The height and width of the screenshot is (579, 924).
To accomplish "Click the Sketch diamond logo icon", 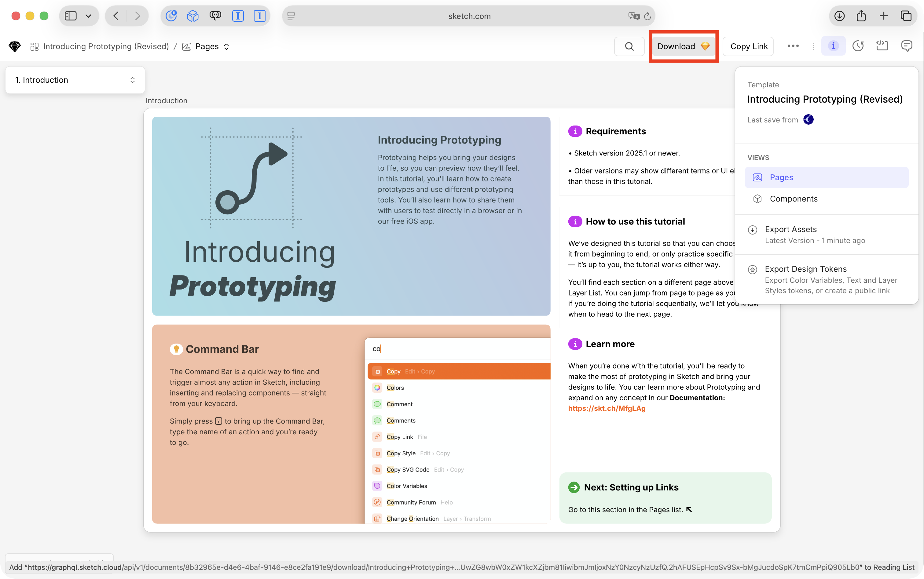I will 15,46.
